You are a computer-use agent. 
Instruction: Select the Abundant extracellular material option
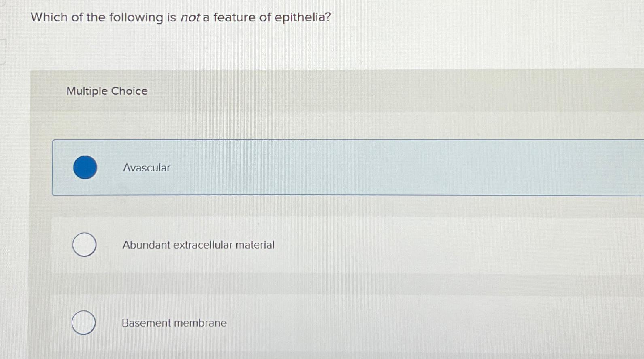283,245
